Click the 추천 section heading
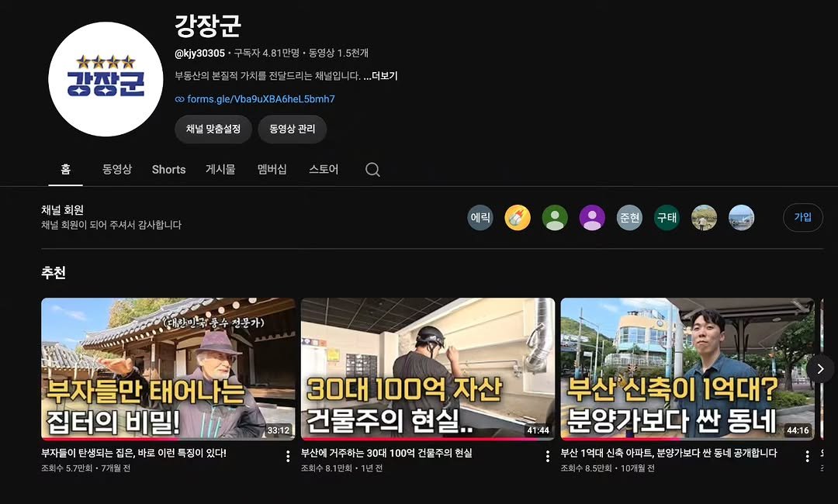Image resolution: width=838 pixels, height=504 pixels. 54,273
